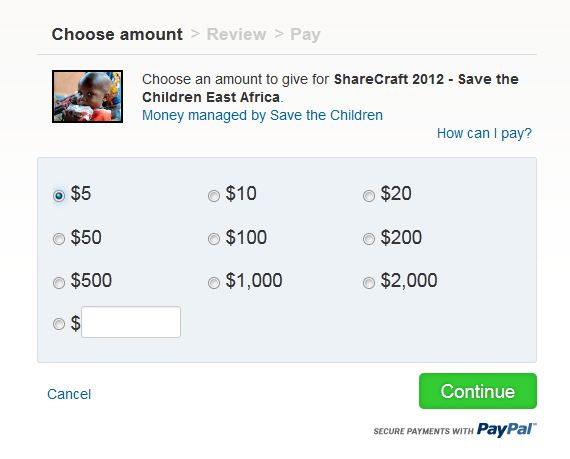Click the Choose amount step heading
The width and height of the screenshot is (570, 459).
coord(117,35)
